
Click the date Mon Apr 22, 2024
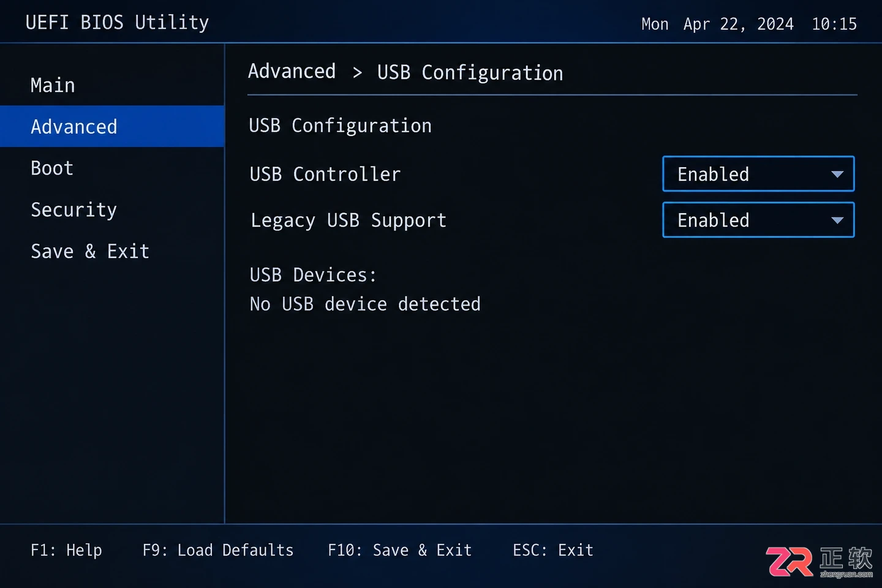(x=717, y=24)
